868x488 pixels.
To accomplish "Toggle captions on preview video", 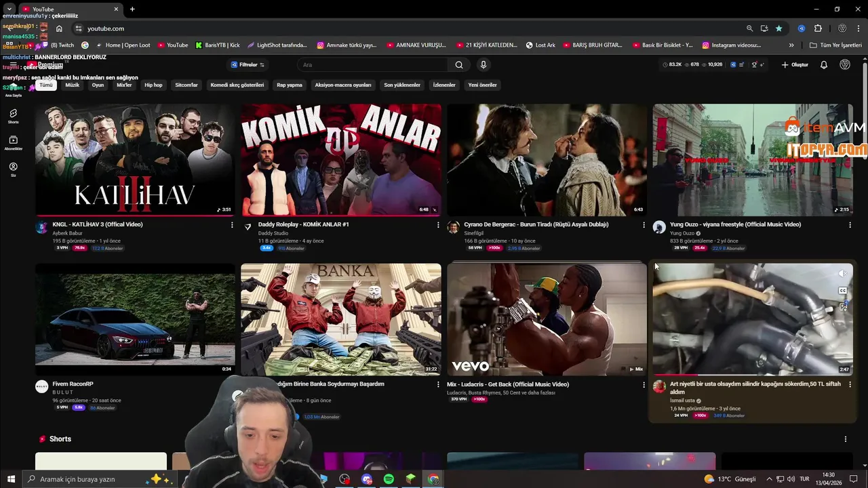I will tap(842, 291).
